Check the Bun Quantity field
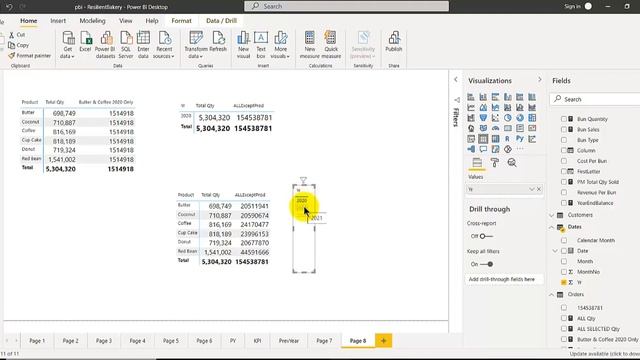Screen dimensions: 640x360 pyautogui.click(x=564, y=119)
